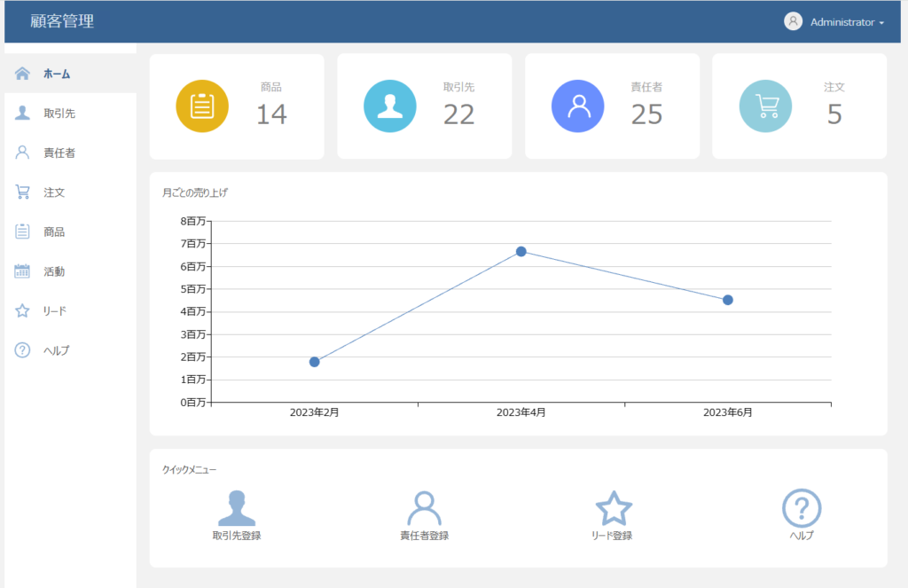
Task: Click the Administrator avatar in the header
Action: (x=793, y=21)
